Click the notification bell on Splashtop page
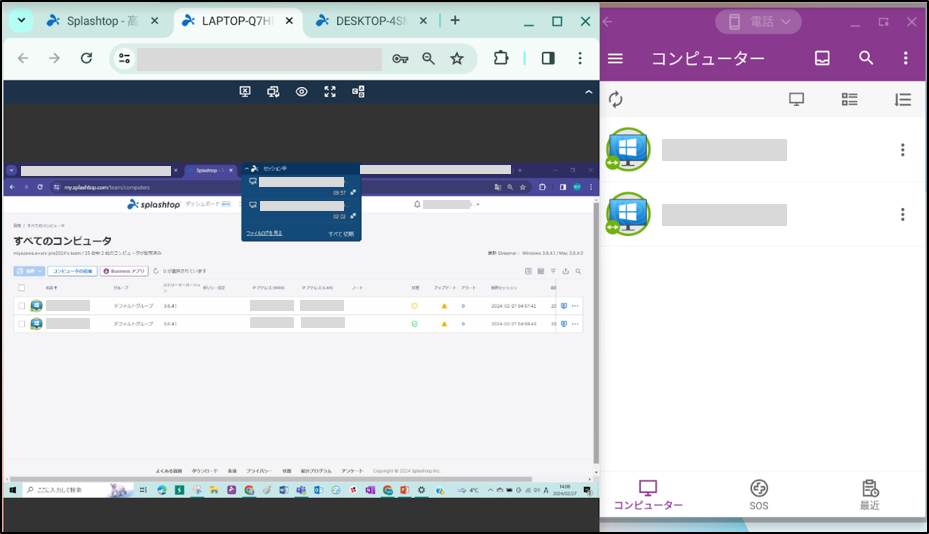Screen dimensions: 929x534 (417, 204)
